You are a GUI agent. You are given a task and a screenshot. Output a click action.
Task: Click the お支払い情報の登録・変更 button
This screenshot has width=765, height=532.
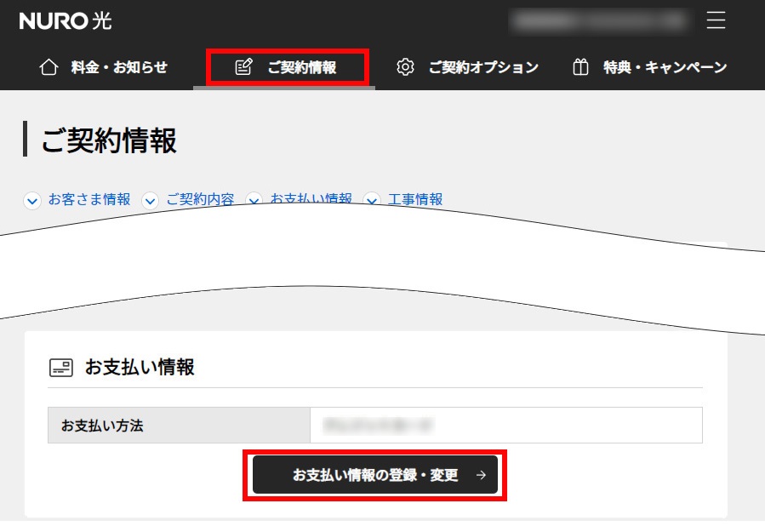374,475
